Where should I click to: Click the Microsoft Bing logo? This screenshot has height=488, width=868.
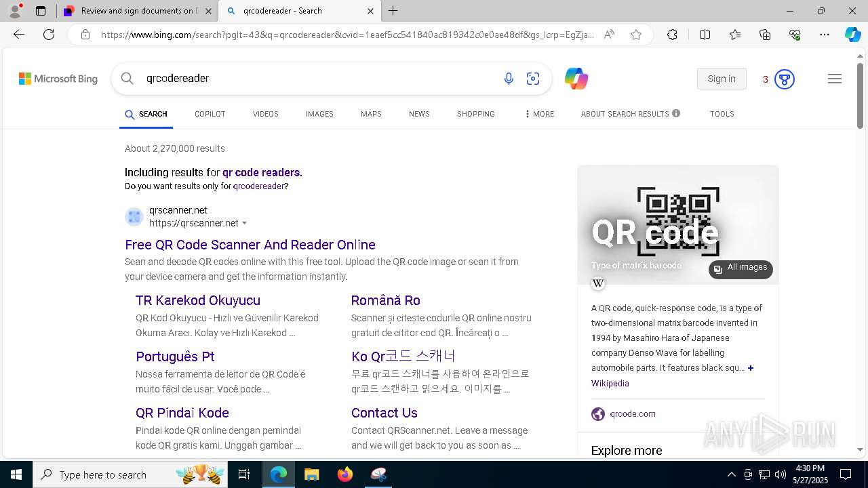tap(58, 79)
